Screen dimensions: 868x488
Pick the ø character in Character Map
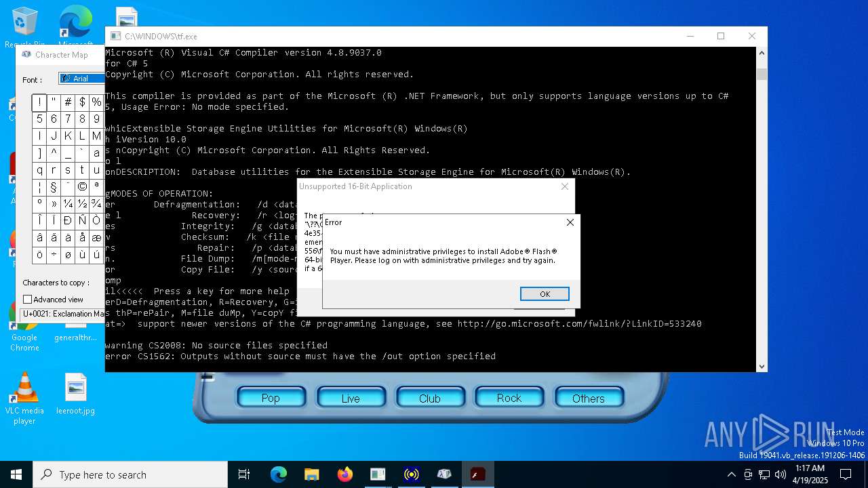68,255
